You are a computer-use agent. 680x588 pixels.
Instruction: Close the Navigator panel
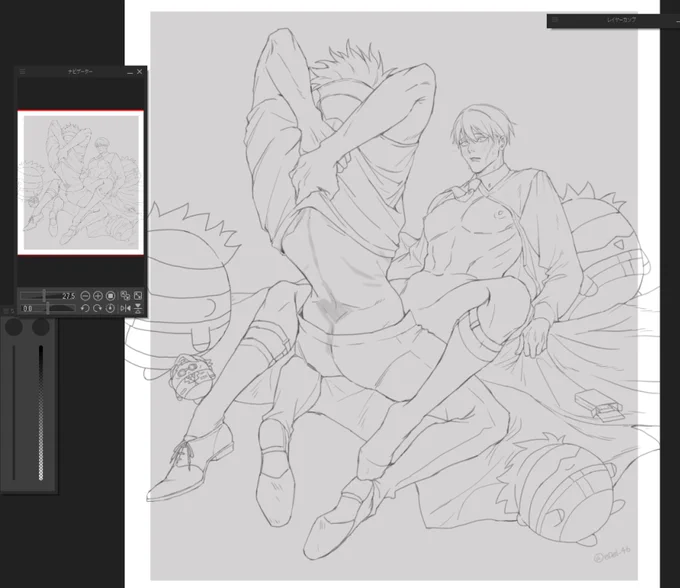click(x=139, y=72)
